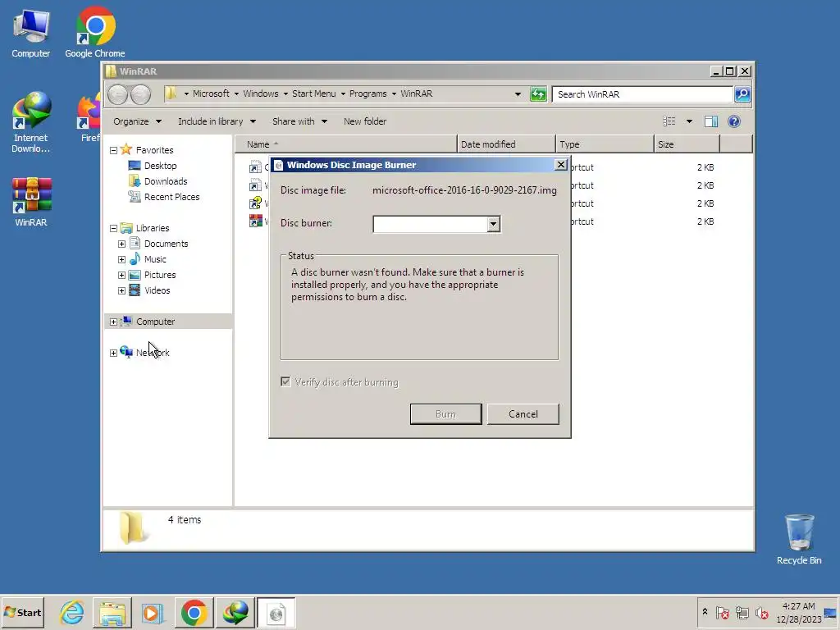The height and width of the screenshot is (630, 840).
Task: Click the muted volume tray icon
Action: pos(761,612)
